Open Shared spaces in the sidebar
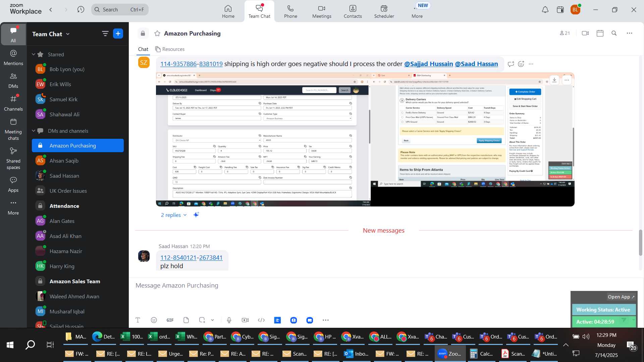Viewport: 644px width, 362px height. (x=13, y=159)
